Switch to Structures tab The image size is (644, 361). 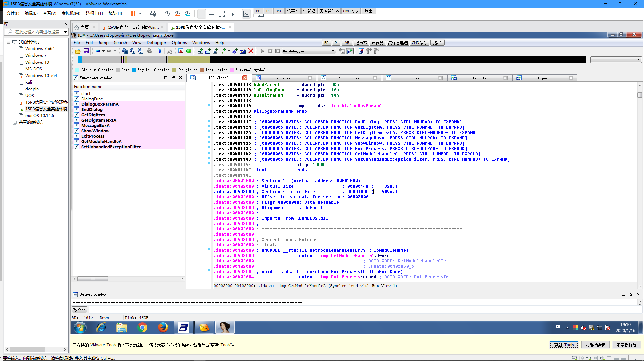(349, 78)
